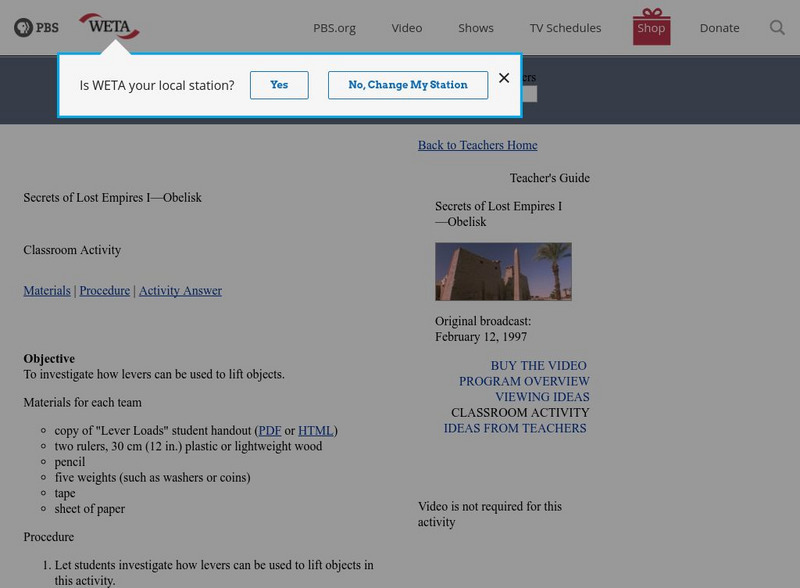Click the Teacher's Guide heading
Image resolution: width=800 pixels, height=588 pixels.
point(549,178)
